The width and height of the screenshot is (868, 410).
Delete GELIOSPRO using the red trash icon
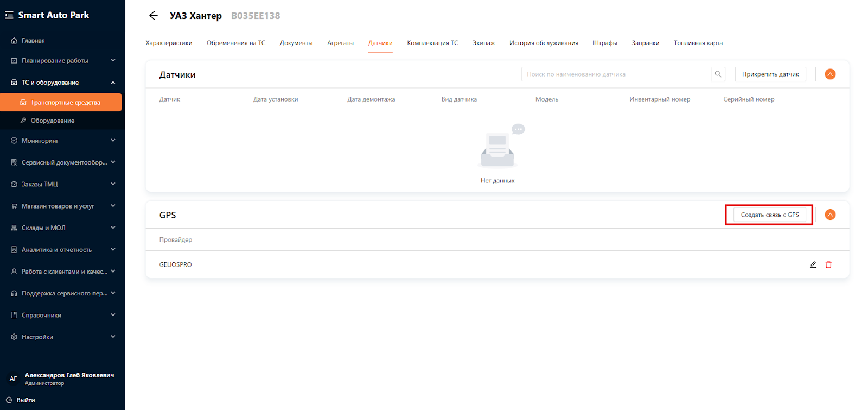828,265
